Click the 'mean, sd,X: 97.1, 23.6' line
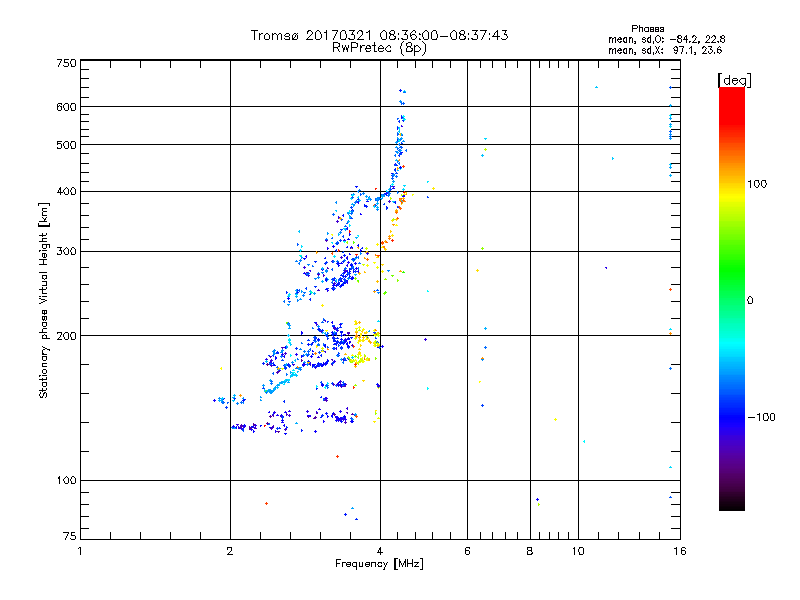This screenshot has height=600, width=800. 665,51
